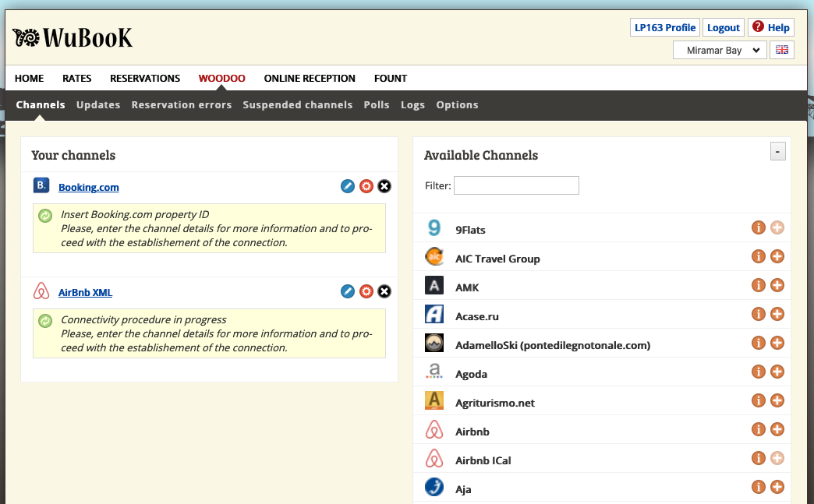Go to the HOME menu
Screen dimensions: 814x504
pos(29,79)
